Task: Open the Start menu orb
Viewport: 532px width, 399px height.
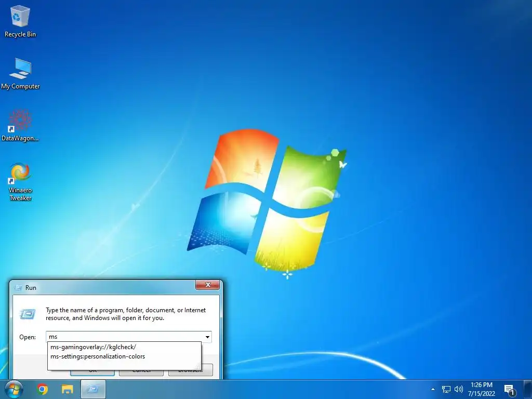Action: point(14,389)
